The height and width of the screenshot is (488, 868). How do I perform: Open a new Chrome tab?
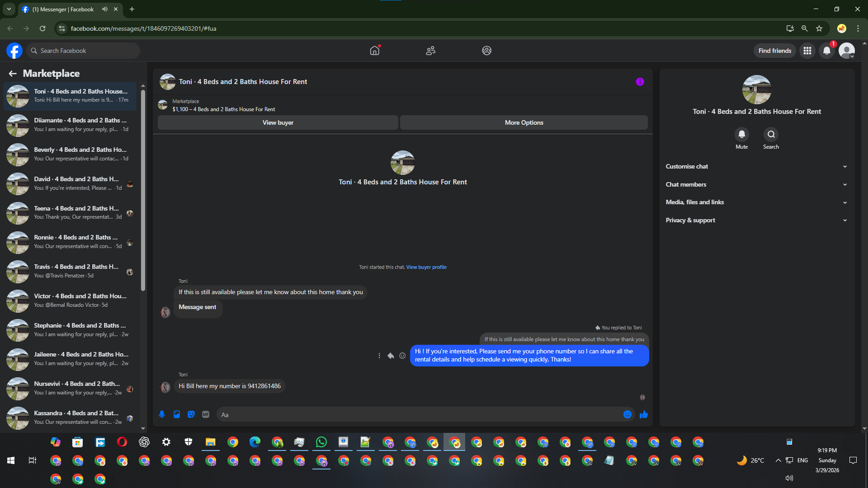132,9
